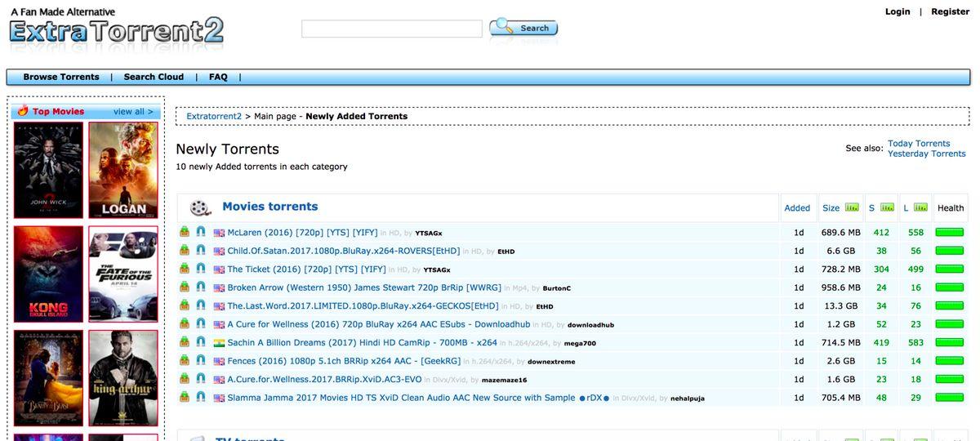Click the download icon for McLaren torrent
This screenshot has height=441, width=980.
pos(185,232)
